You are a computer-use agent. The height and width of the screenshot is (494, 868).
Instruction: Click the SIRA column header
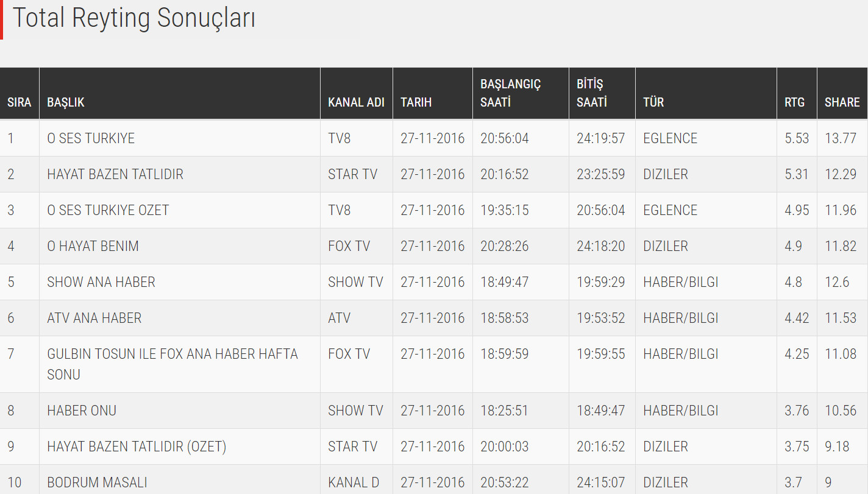coord(19,102)
